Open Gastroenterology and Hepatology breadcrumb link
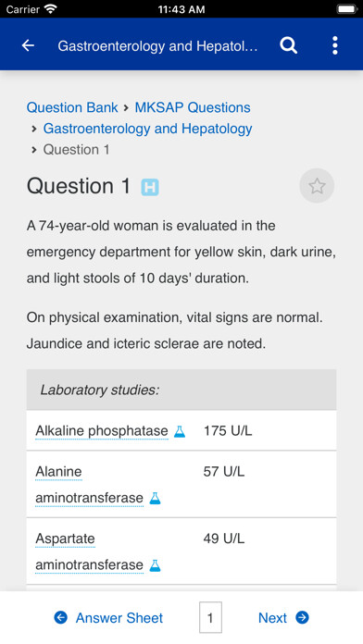This screenshot has width=363, height=644. pos(147,129)
